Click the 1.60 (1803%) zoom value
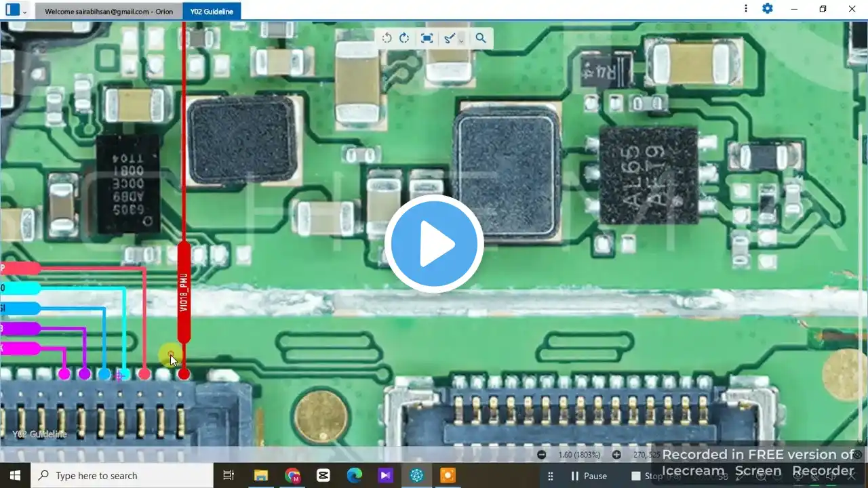This screenshot has height=488, width=868. pyautogui.click(x=580, y=455)
